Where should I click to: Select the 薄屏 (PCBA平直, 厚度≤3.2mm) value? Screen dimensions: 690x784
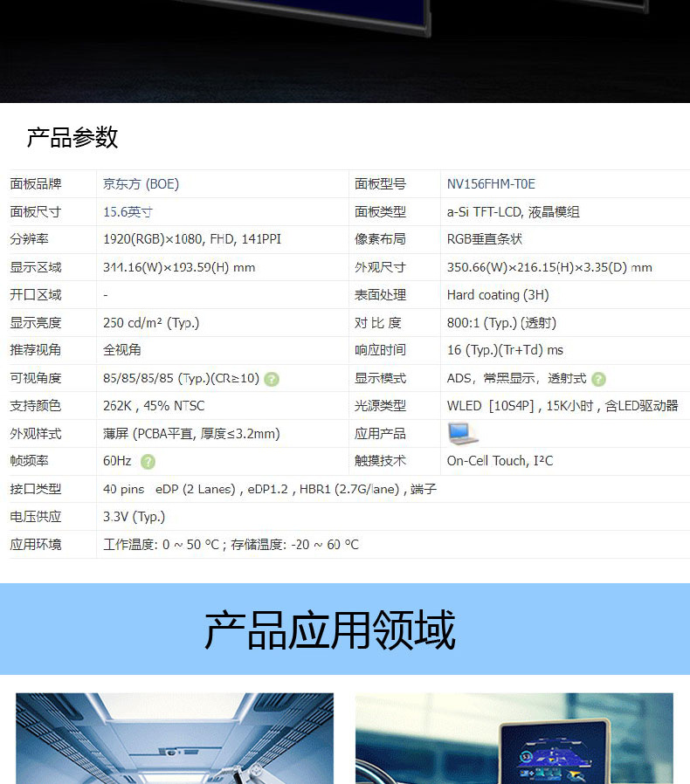point(191,434)
